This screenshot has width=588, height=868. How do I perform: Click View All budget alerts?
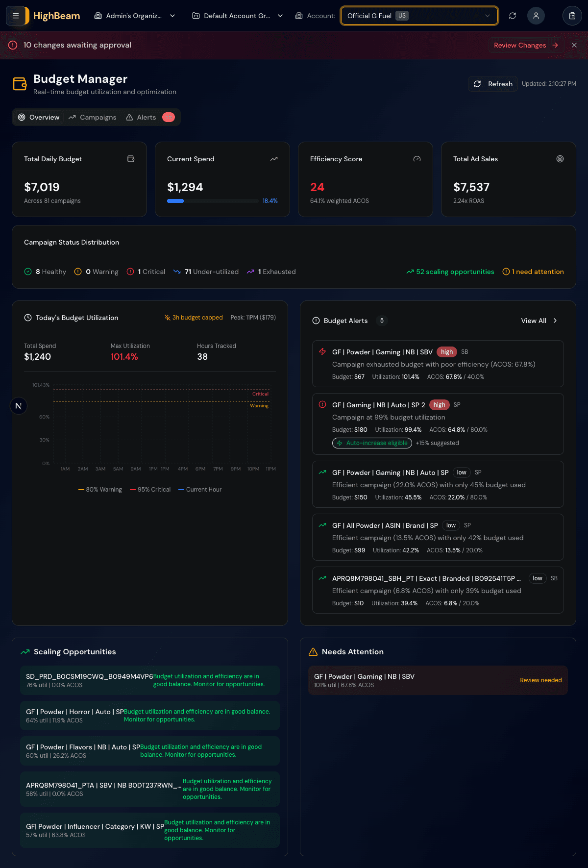point(539,321)
